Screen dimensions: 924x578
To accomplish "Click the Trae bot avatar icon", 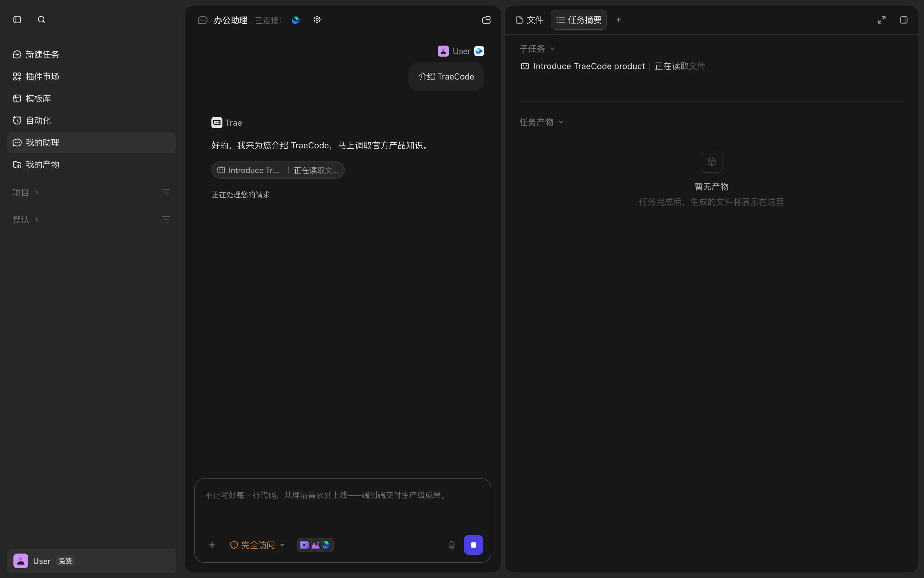I will [217, 122].
